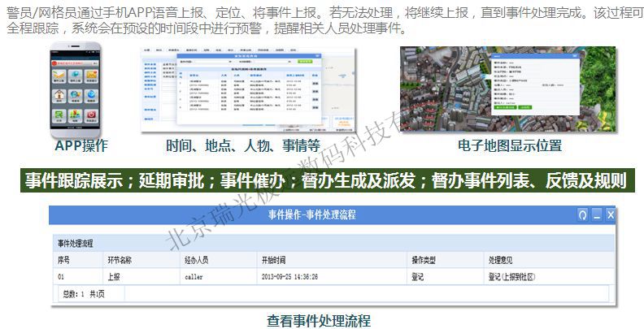Screen dimensions: 644x329
Task: Tap the envelope icon in phone app
Action: coord(59,74)
